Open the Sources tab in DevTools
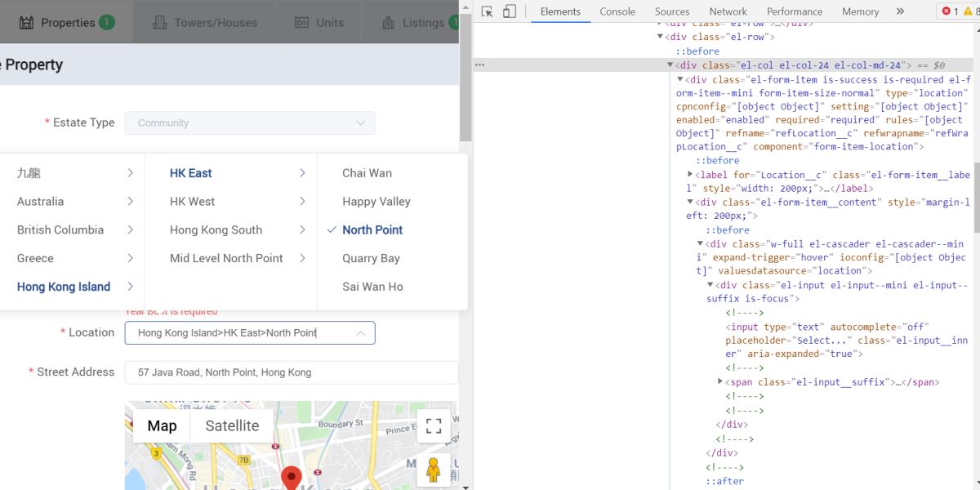This screenshot has height=490, width=980. [x=672, y=11]
